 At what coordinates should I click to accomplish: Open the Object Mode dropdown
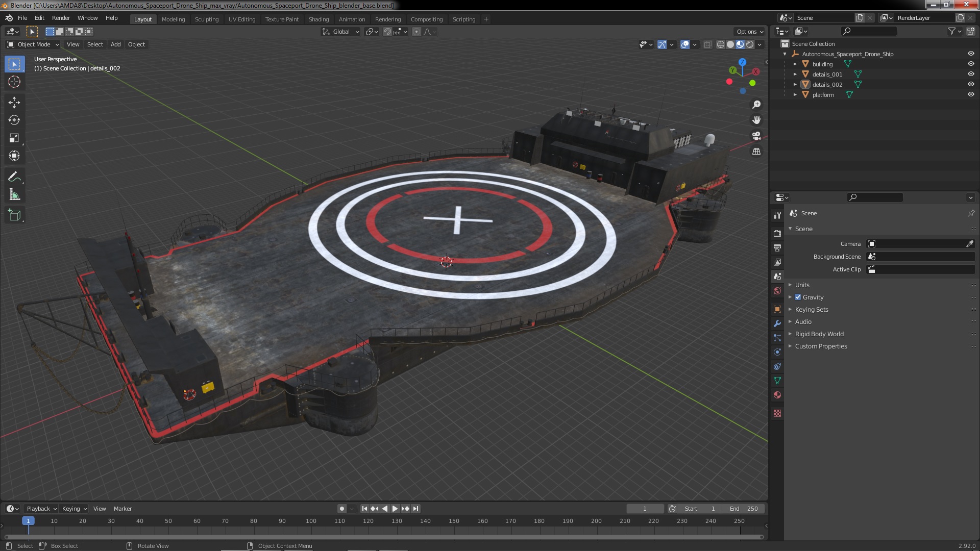tap(34, 44)
